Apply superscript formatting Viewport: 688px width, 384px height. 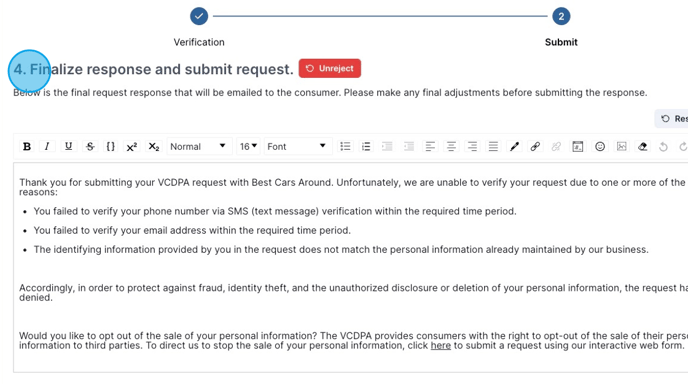click(x=132, y=146)
